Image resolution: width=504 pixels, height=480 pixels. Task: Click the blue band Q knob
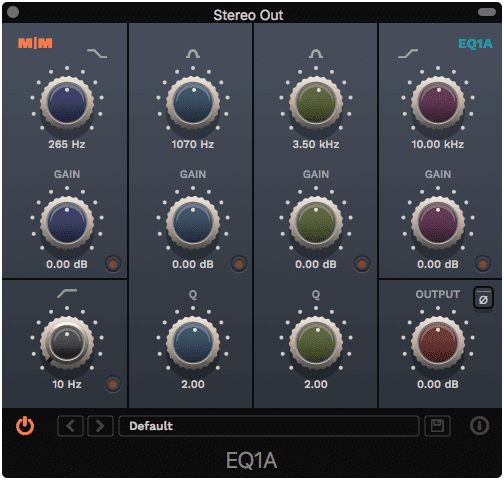[193, 343]
